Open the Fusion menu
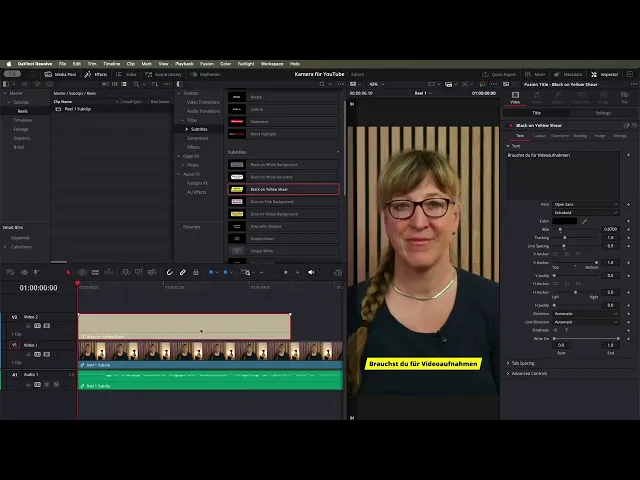 point(207,64)
